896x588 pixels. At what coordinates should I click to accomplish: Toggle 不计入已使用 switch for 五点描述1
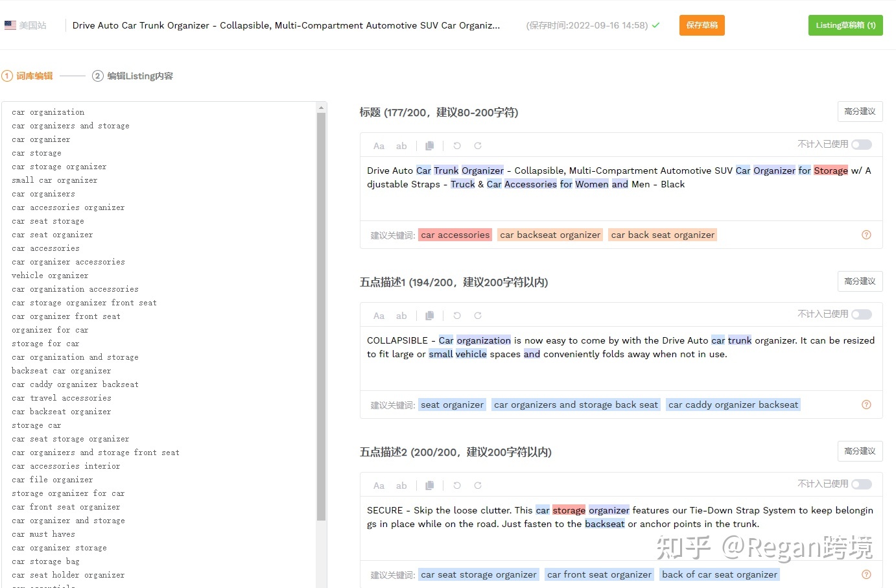click(x=862, y=314)
